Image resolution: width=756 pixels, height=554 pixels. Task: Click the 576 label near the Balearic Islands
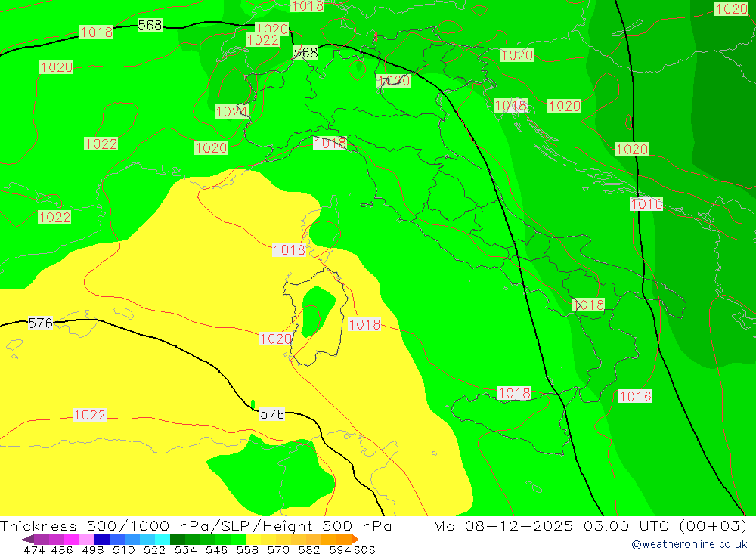coord(40,323)
